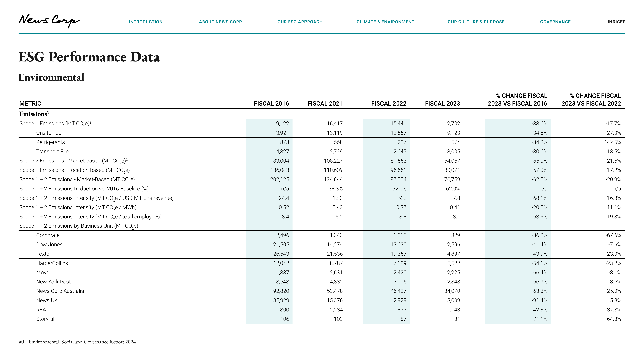Click the page 40 footer text
The height and width of the screenshot is (362, 644).
tap(77, 342)
